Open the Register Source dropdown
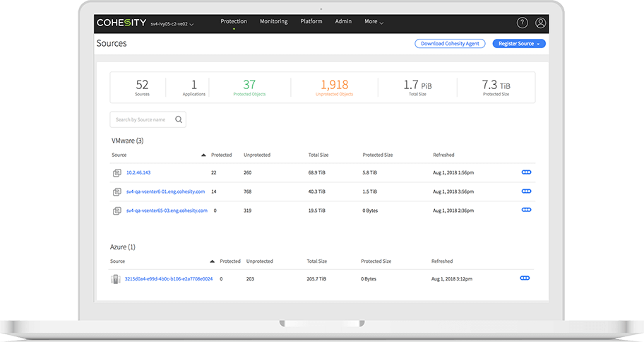 tap(519, 44)
